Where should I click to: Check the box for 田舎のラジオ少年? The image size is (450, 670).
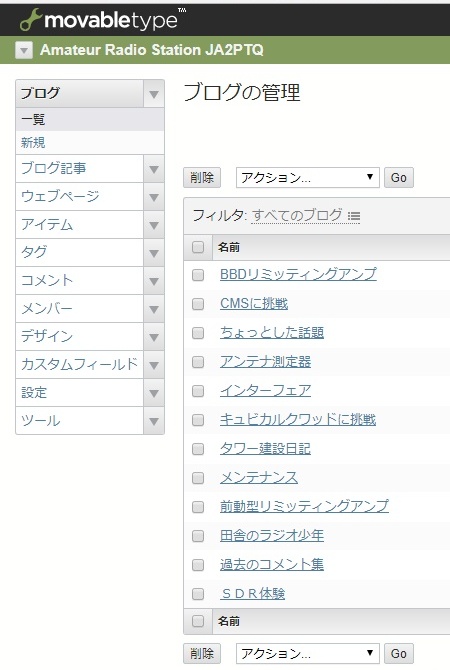click(x=198, y=535)
